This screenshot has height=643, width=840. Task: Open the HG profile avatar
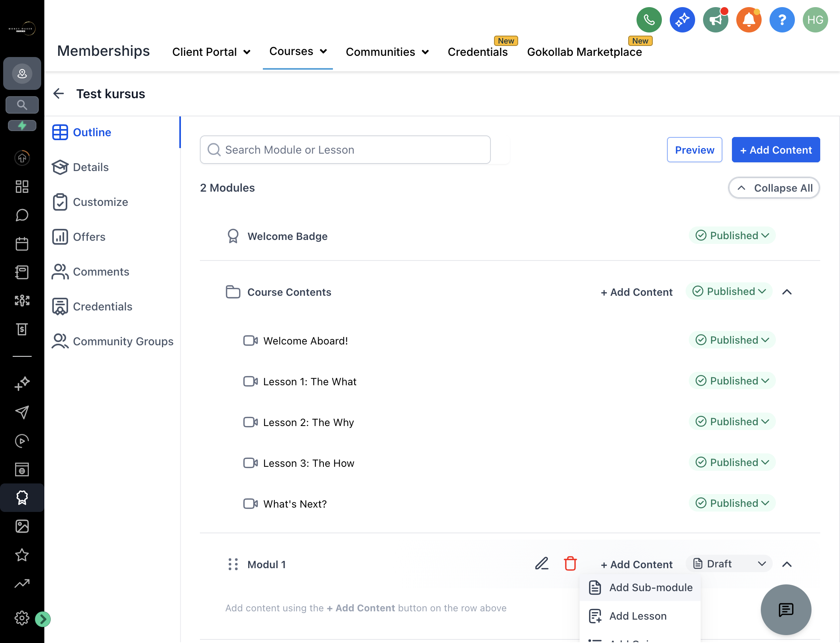[x=815, y=20]
